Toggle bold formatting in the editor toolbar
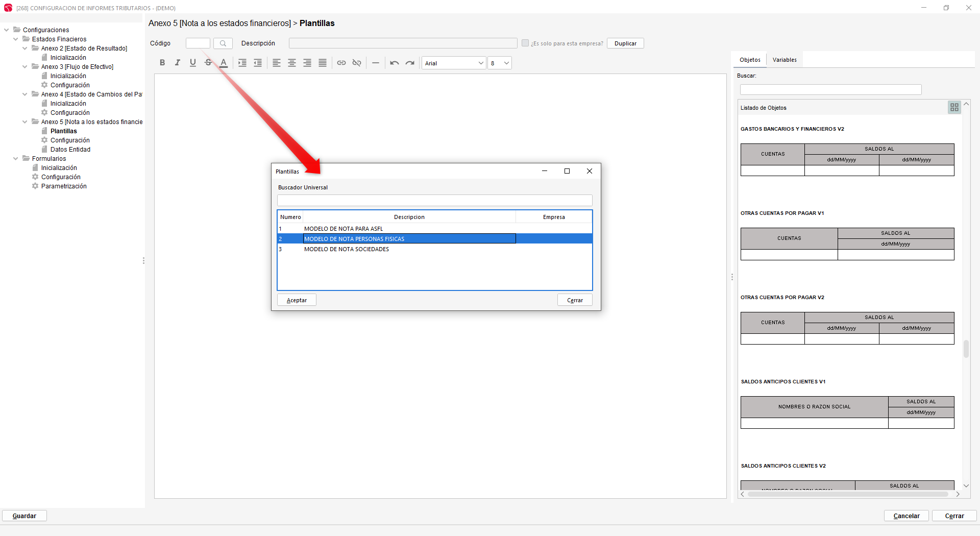980x536 pixels. 162,63
